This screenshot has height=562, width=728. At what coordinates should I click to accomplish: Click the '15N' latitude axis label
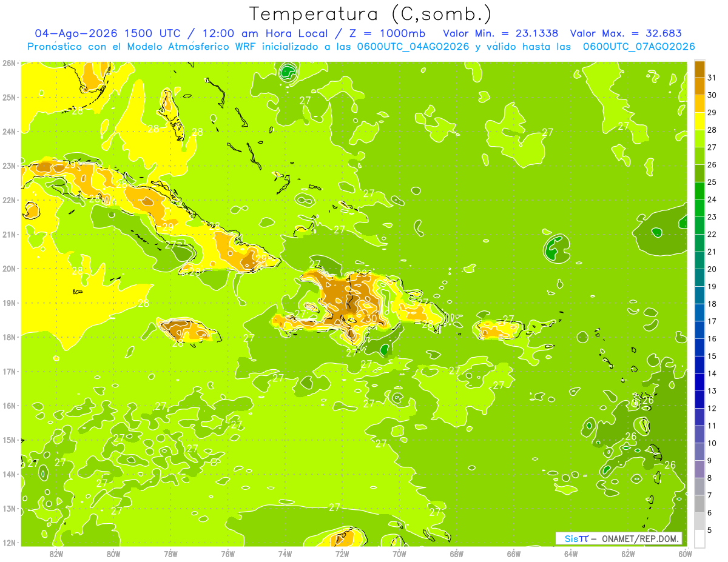[8, 440]
